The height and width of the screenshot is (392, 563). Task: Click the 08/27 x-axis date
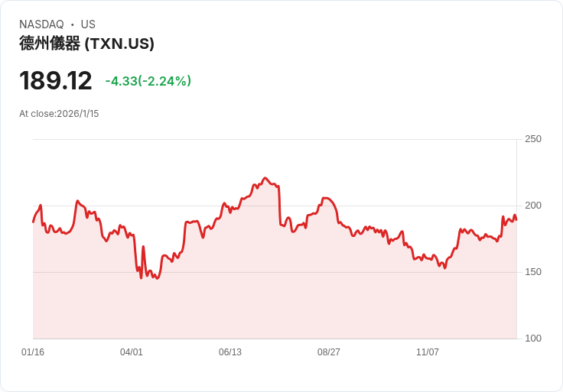pos(329,352)
